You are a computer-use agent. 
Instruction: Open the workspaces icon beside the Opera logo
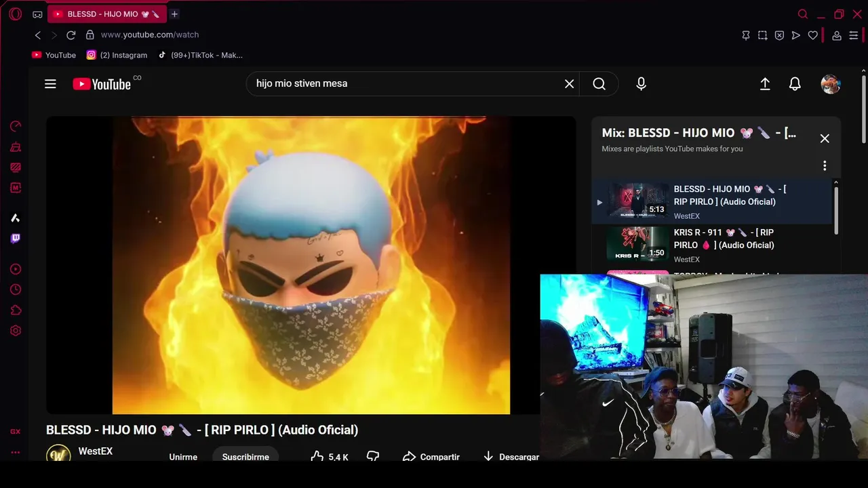coord(37,14)
